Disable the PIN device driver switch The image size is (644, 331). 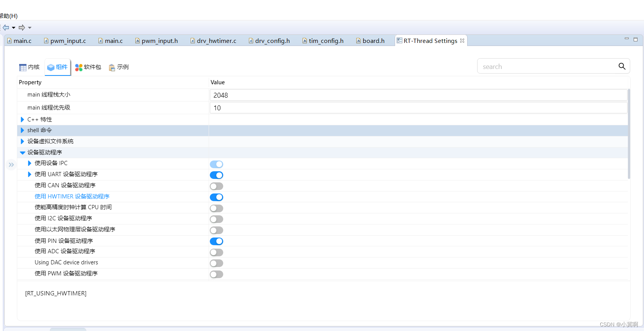216,241
